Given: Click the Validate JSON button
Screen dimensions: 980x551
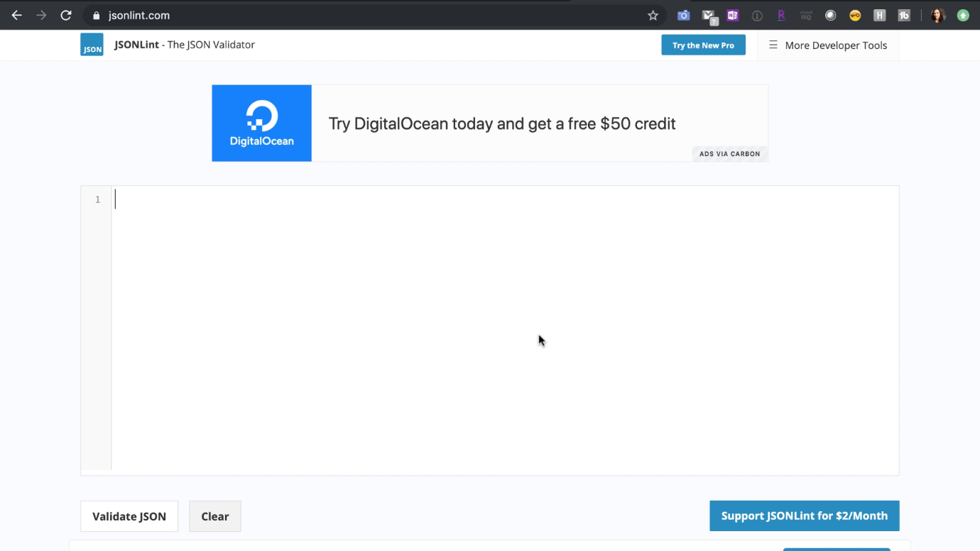Looking at the screenshot, I should [x=129, y=516].
